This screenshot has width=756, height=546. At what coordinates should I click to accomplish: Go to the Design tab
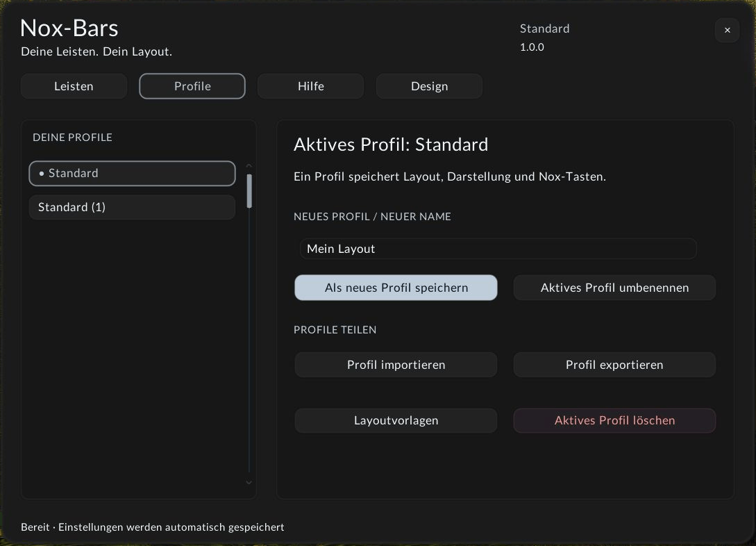[x=429, y=86]
